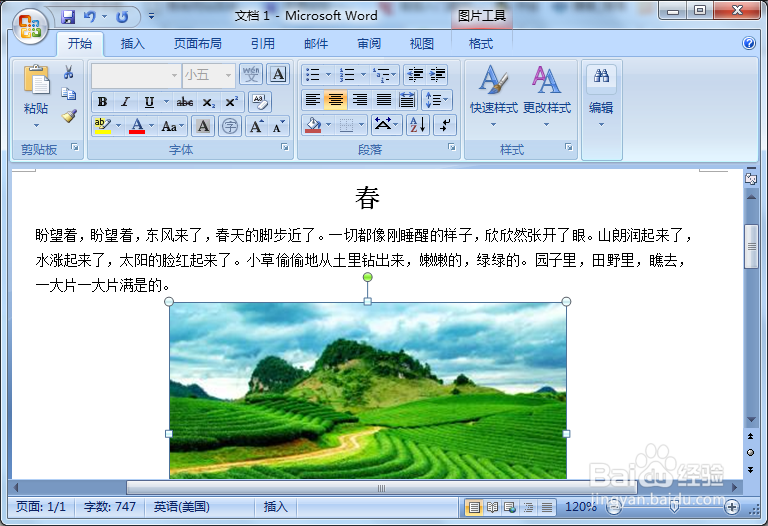The height and width of the screenshot is (526, 768).
Task: Expand font color dropdown arrow
Action: (151, 126)
